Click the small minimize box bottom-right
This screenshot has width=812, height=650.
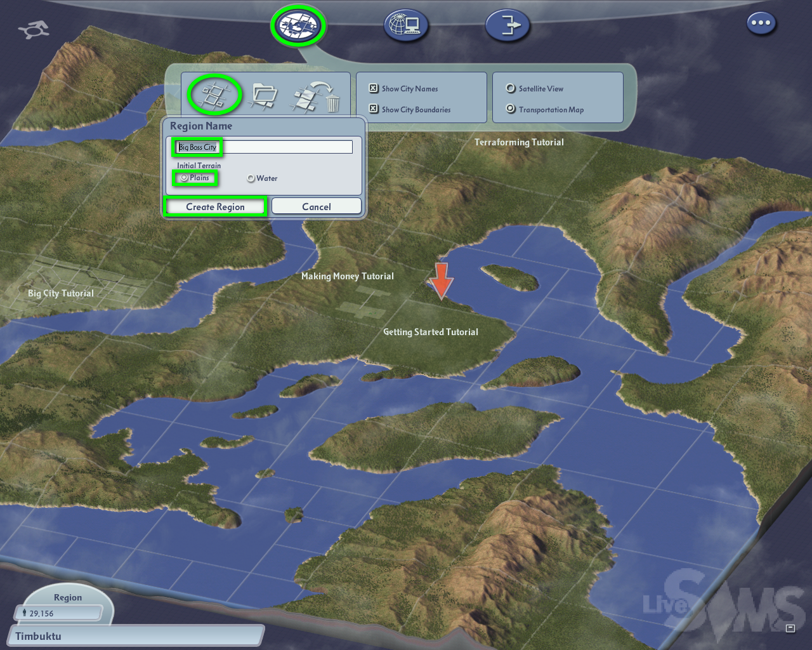pyautogui.click(x=790, y=628)
